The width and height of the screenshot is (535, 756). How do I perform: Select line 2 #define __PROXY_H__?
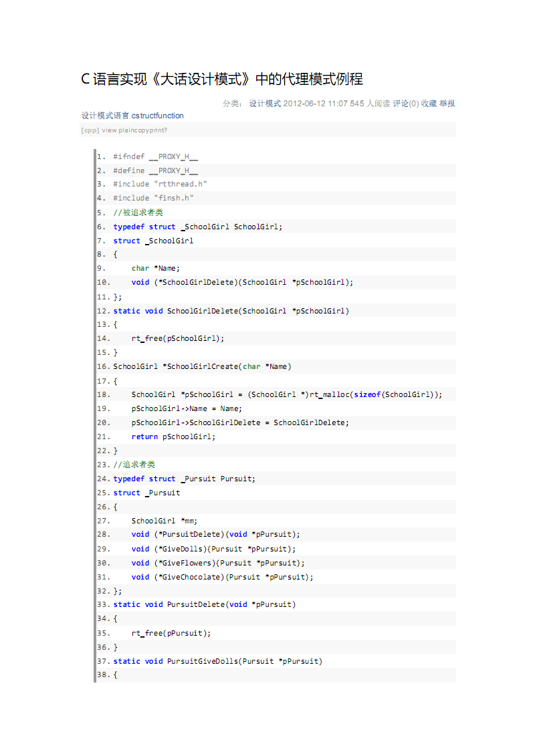[x=155, y=170]
